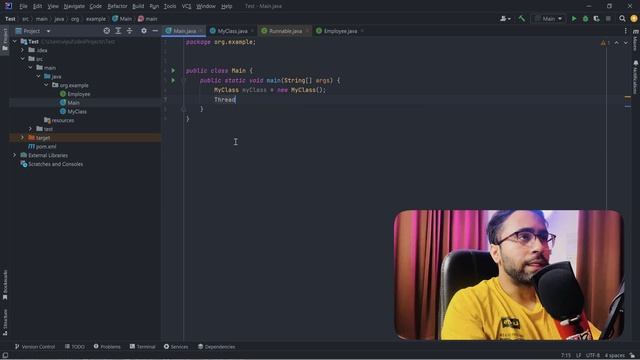Click UTF-8 encoding in status bar
Image resolution: width=640 pixels, height=360 pixels.
[x=593, y=356]
